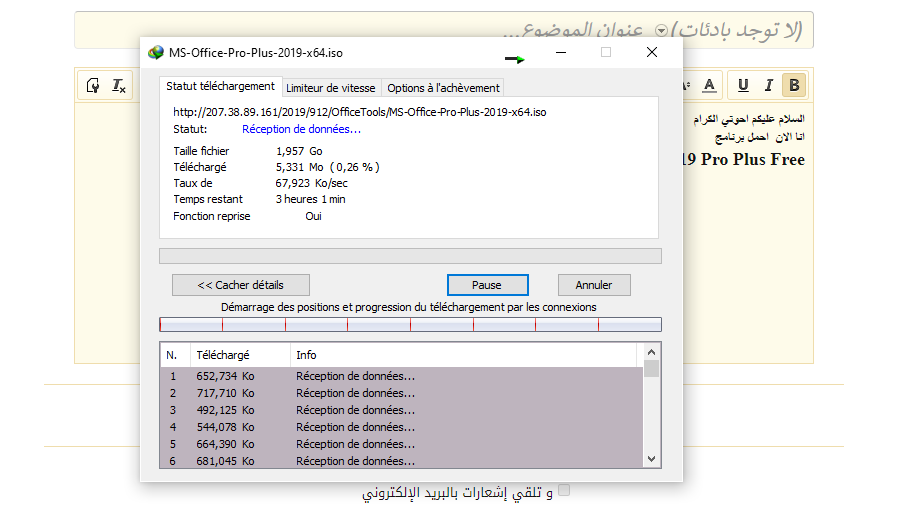Click remaining time 3 heures 1 min
Screen dimensions: 917x519
[x=311, y=200]
